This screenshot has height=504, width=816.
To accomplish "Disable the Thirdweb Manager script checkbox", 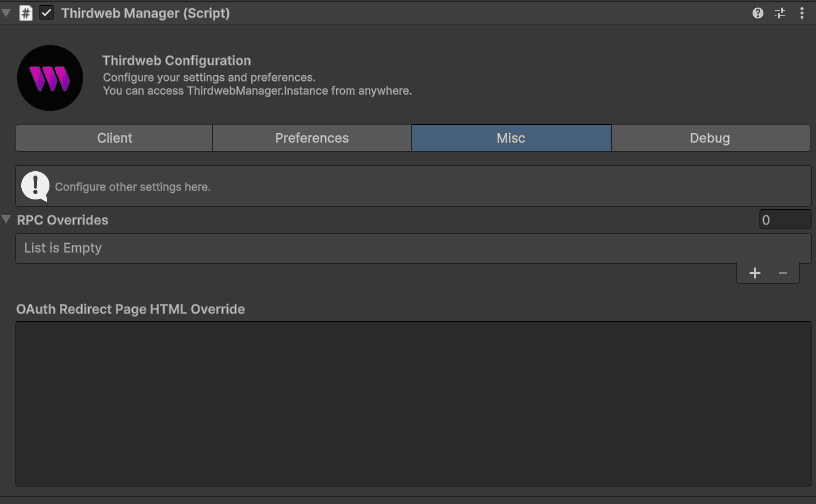I will click(x=46, y=13).
